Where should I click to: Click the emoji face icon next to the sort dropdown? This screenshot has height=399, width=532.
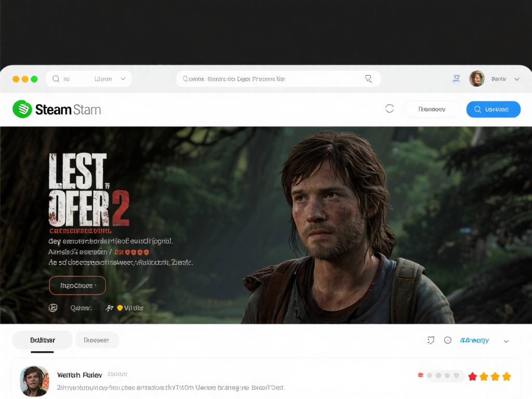[x=447, y=340]
